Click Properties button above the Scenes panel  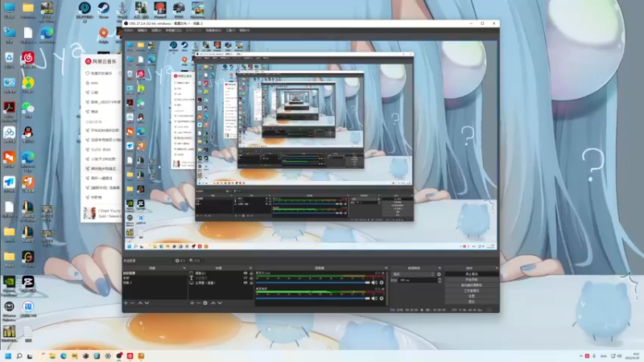180,261
